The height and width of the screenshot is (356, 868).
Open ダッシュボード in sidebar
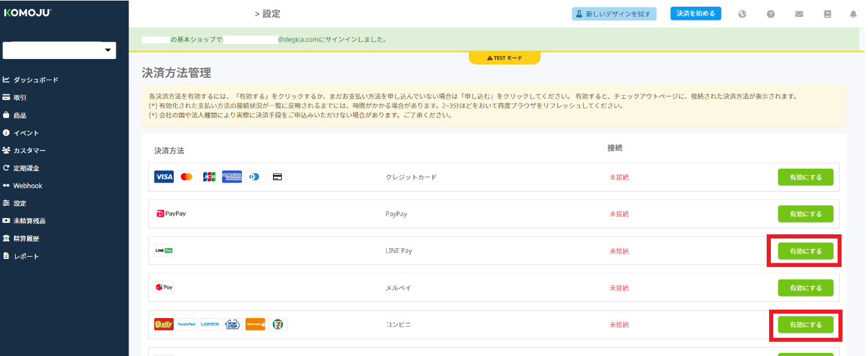pyautogui.click(x=36, y=80)
